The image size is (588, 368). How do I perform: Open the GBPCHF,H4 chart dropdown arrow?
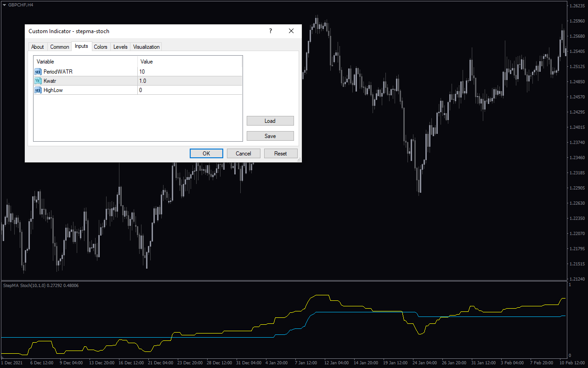(x=4, y=5)
